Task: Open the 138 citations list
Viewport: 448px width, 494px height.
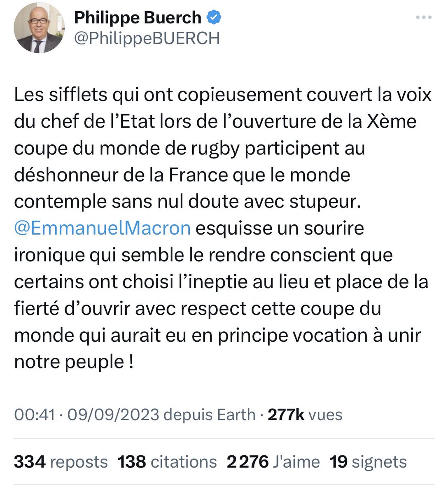Action: pyautogui.click(x=167, y=462)
